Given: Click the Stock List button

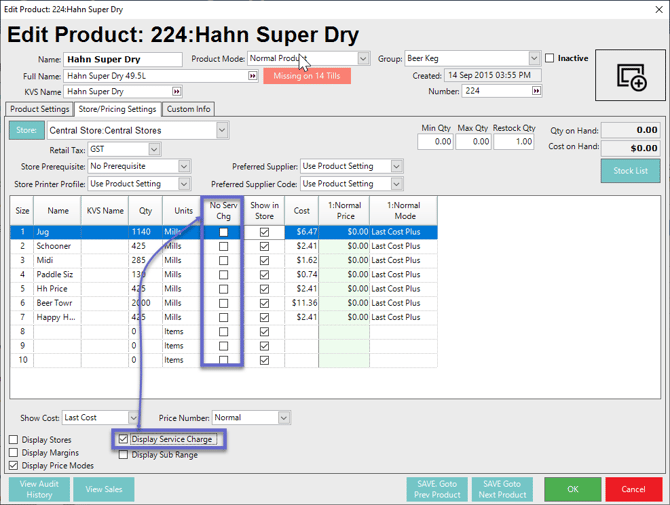Looking at the screenshot, I should [630, 171].
